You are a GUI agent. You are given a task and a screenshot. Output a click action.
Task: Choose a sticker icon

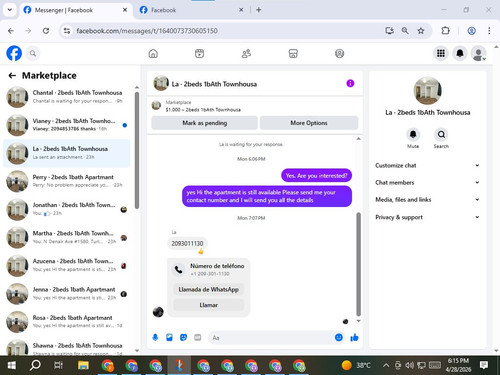tap(183, 338)
